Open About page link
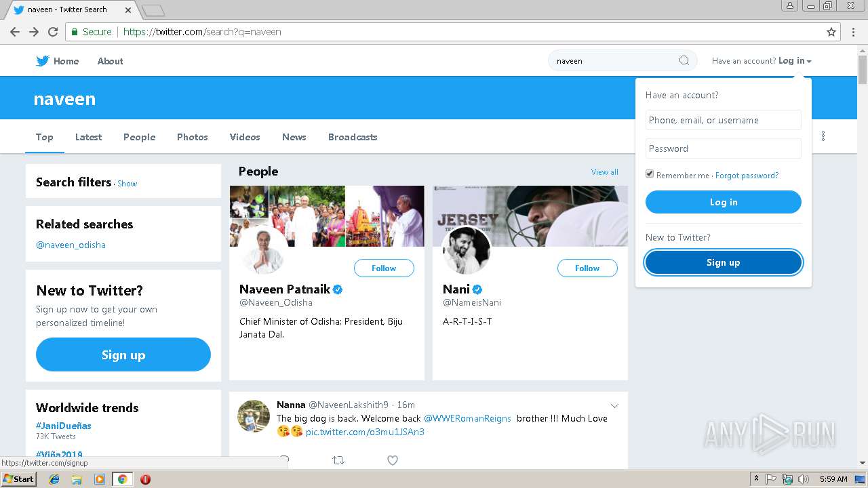Viewport: 868px width, 488px height. (x=110, y=61)
